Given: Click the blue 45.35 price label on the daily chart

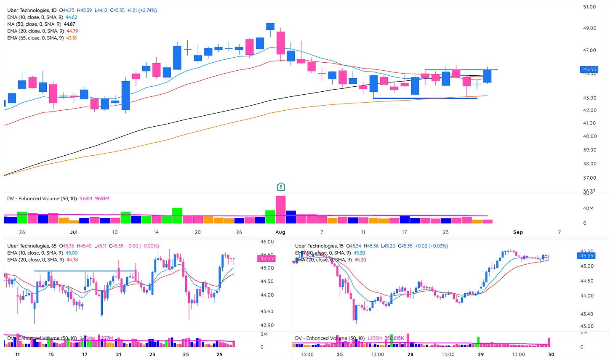Looking at the screenshot, I should [589, 69].
